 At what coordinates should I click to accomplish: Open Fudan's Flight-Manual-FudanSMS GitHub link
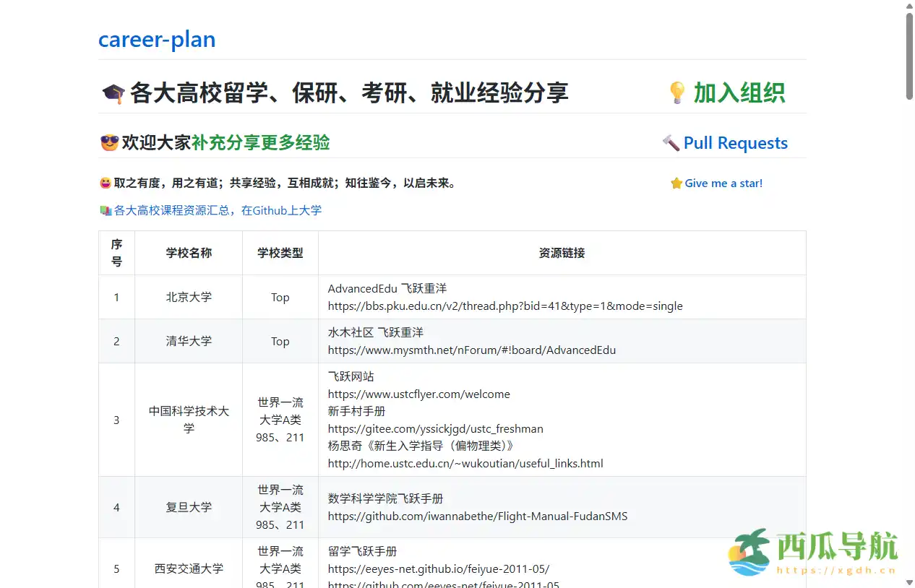click(x=477, y=516)
